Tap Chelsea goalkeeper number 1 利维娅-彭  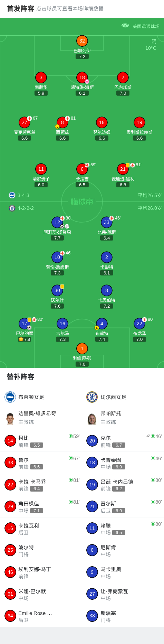click(82, 348)
